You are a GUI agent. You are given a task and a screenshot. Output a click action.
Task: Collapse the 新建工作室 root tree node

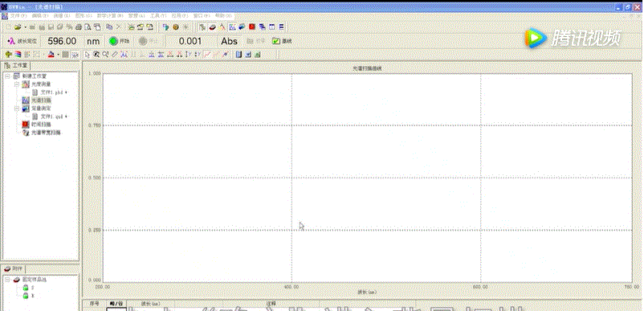coord(6,76)
